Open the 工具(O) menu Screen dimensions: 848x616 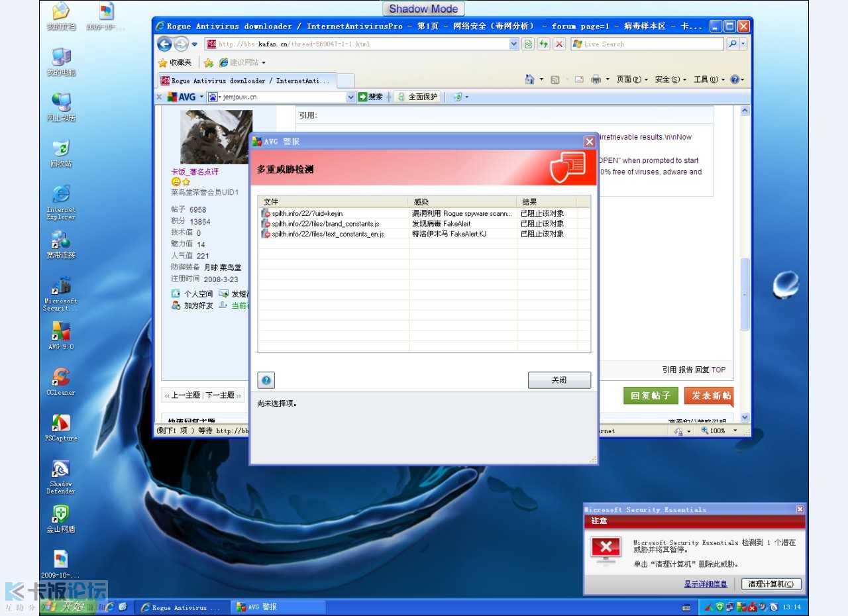[709, 79]
